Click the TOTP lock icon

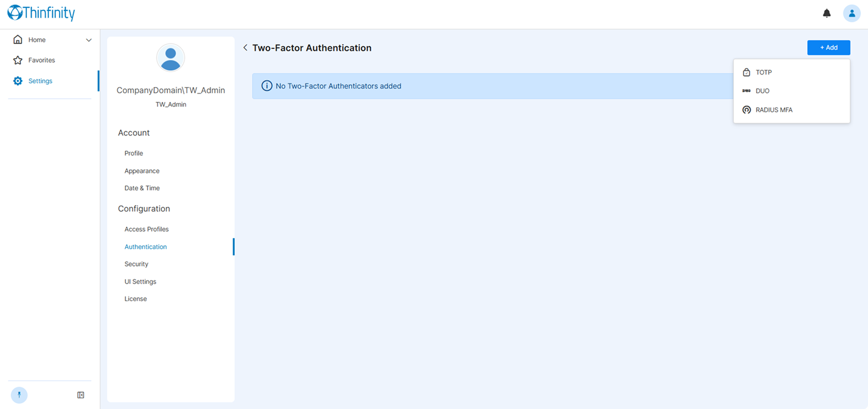(746, 72)
